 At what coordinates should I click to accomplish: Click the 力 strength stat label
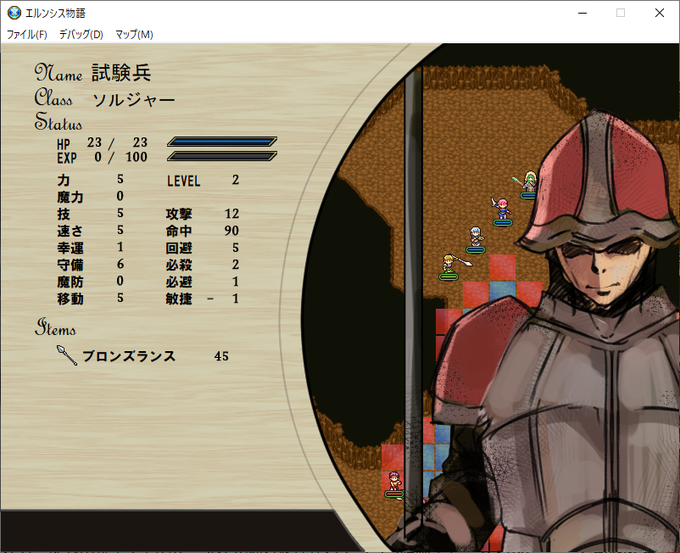[x=63, y=180]
